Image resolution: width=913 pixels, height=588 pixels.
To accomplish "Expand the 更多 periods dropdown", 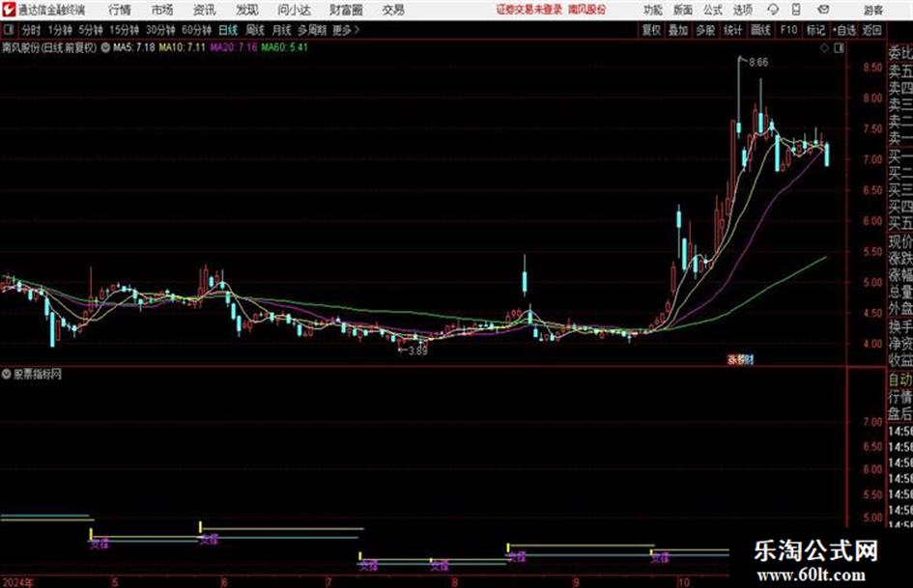I will pos(346,30).
